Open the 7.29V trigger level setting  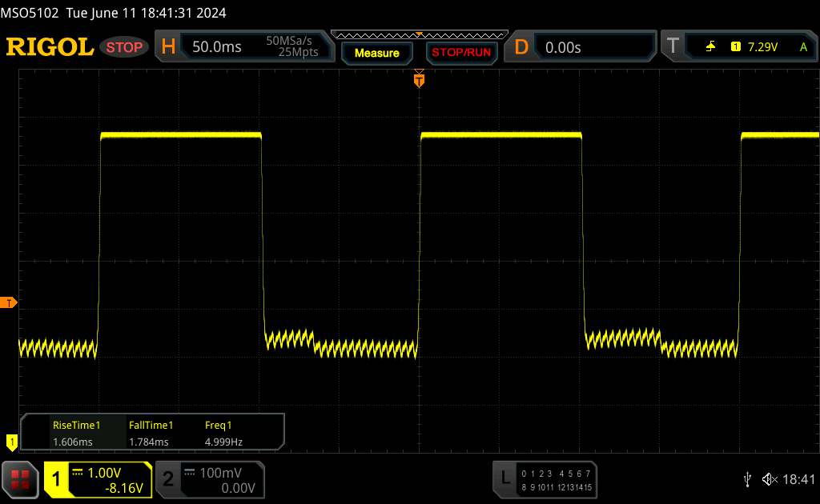click(x=762, y=47)
